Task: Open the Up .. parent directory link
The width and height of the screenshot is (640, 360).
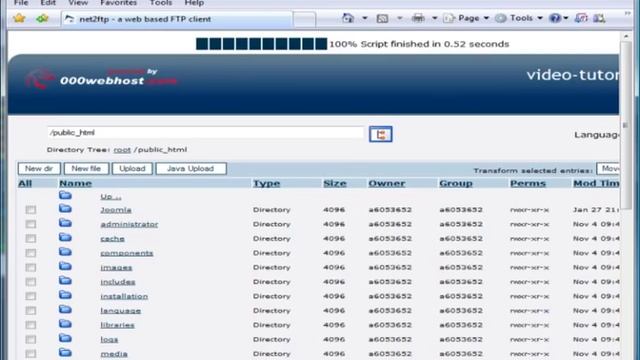Action: [111, 196]
